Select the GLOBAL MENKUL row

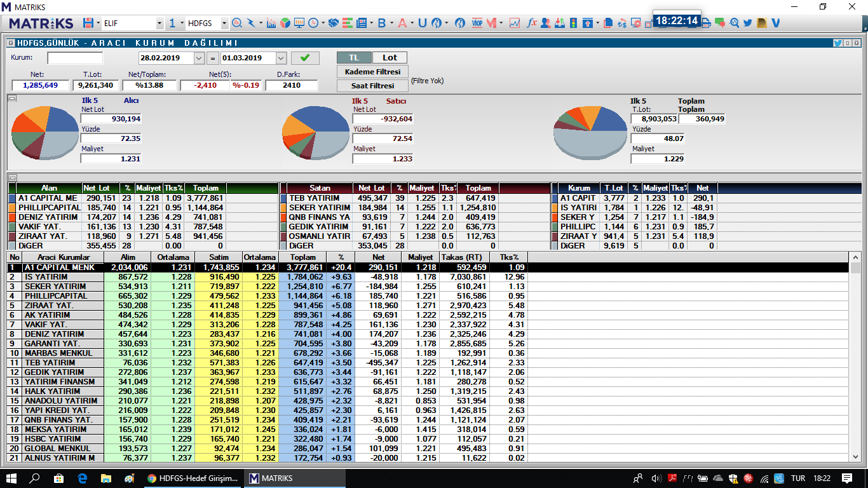pyautogui.click(x=429, y=449)
